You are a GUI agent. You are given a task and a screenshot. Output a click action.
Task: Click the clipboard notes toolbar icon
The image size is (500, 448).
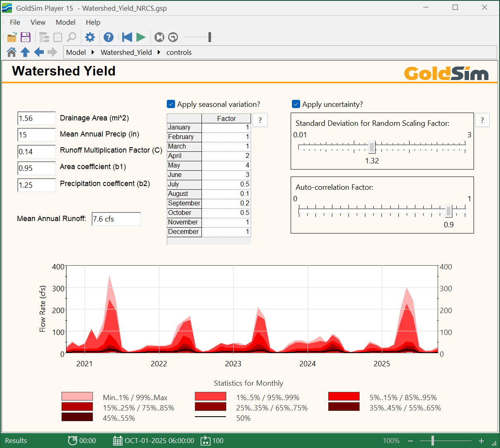[x=58, y=37]
